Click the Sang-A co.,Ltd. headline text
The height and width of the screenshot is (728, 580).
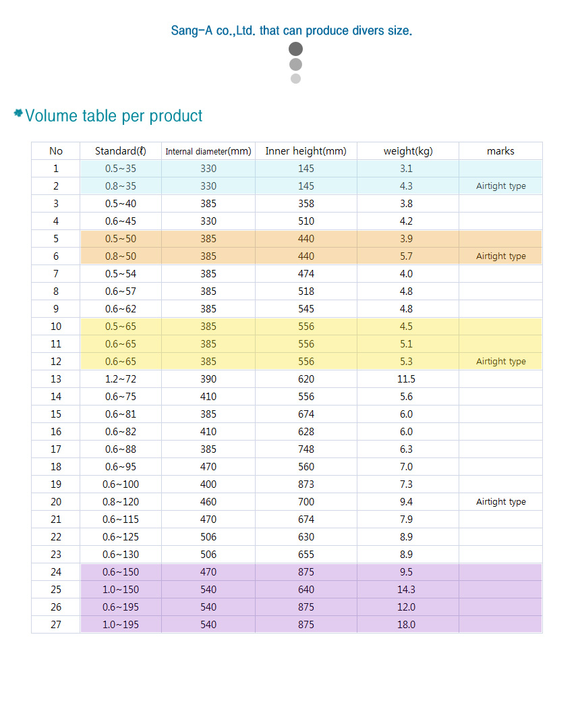[291, 30]
